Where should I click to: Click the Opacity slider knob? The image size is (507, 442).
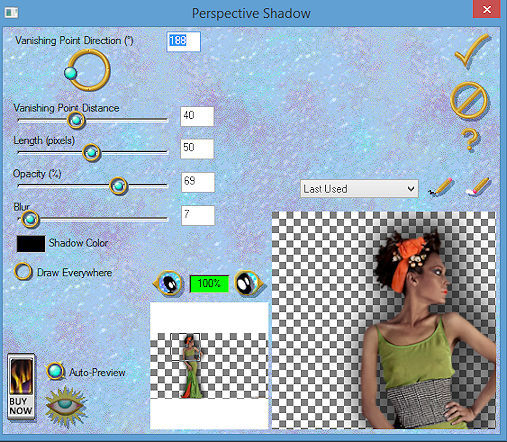(x=118, y=186)
